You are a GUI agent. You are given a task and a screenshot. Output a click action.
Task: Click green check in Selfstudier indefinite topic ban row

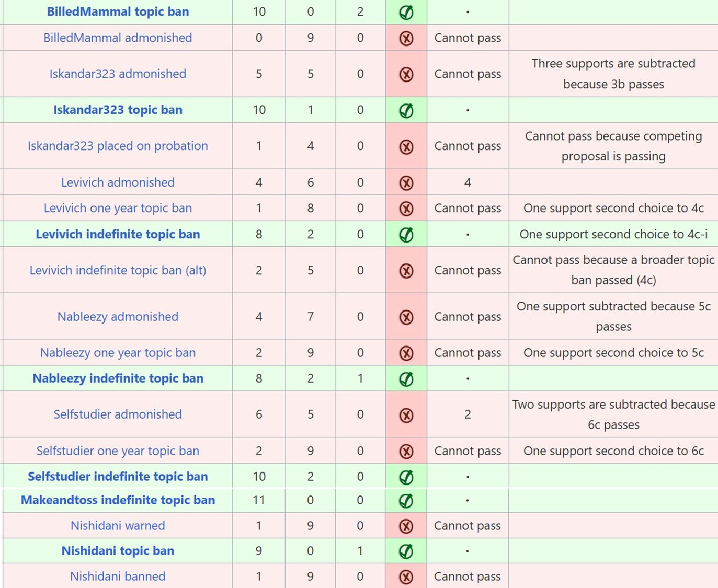tap(406, 477)
